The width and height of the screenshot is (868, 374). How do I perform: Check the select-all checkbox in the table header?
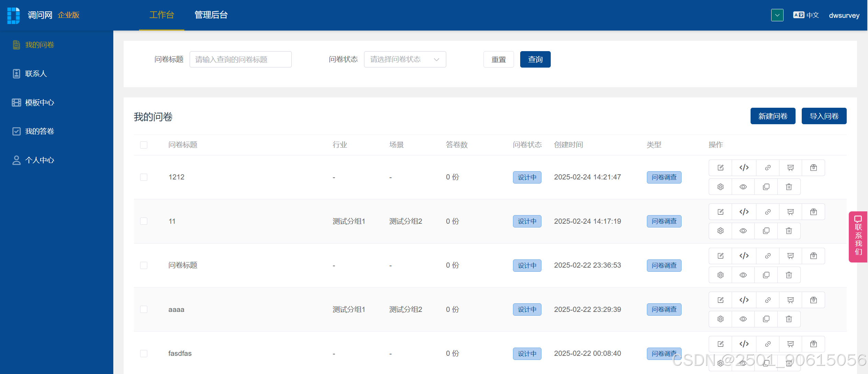tap(144, 145)
